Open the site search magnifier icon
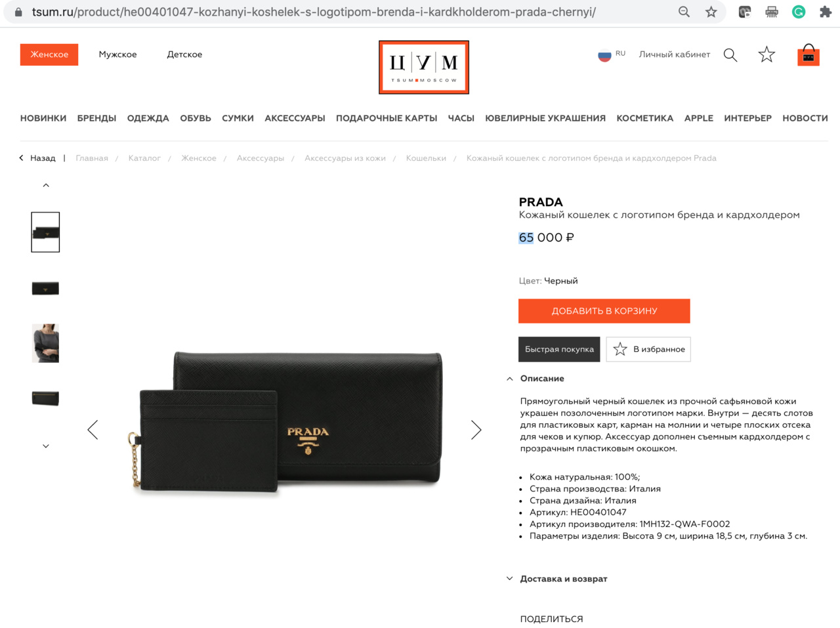840x628 pixels. [730, 55]
